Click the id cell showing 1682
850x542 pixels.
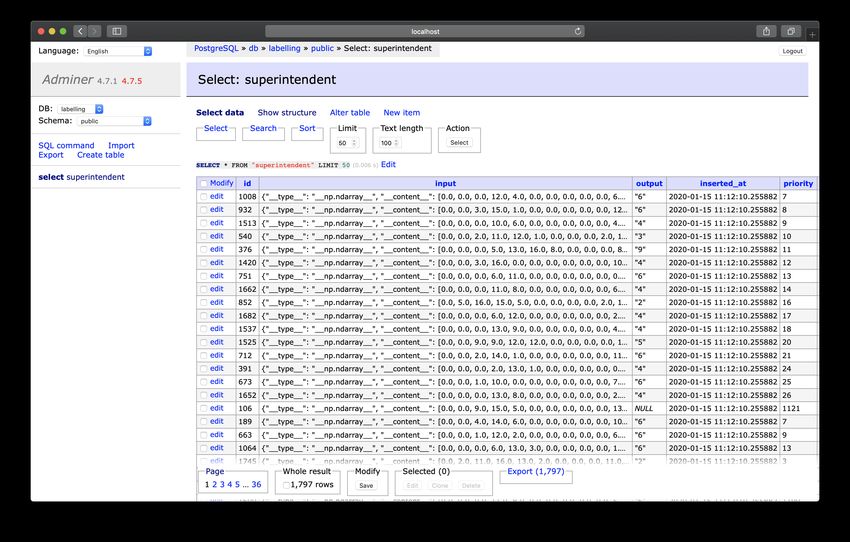[247, 316]
